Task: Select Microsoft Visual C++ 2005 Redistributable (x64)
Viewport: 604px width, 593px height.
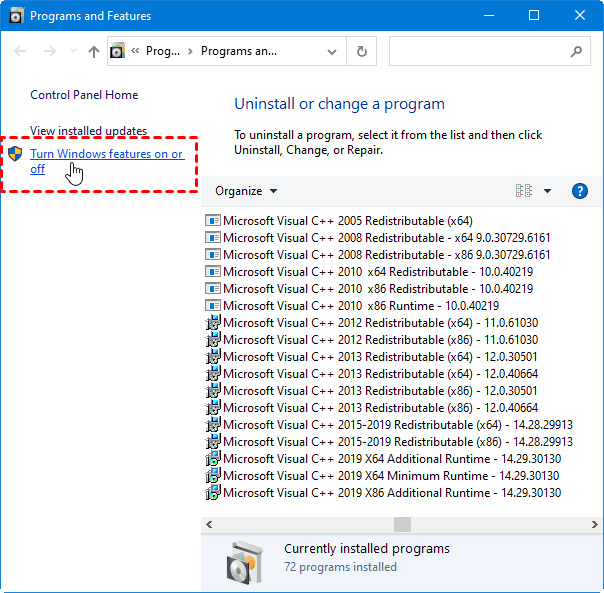Action: coord(339,221)
